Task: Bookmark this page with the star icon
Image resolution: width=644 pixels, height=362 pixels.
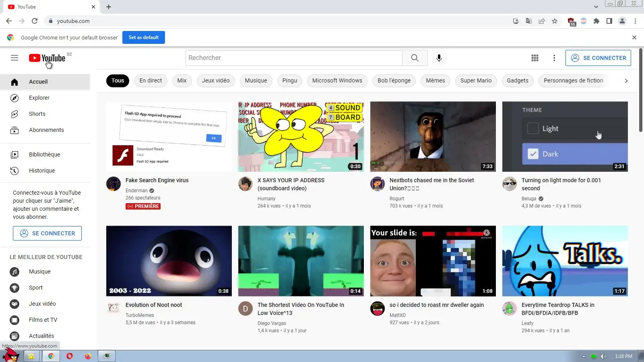Action: tap(555, 21)
